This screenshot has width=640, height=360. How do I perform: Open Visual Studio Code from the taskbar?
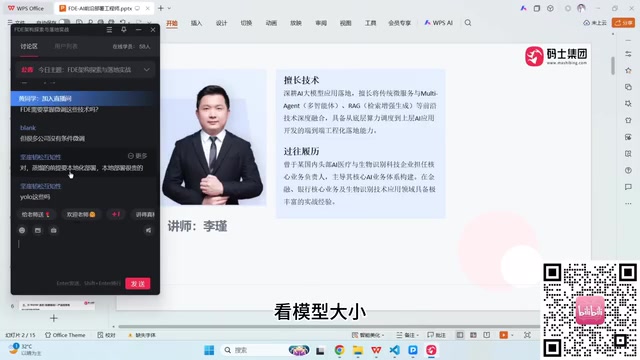tap(394, 350)
